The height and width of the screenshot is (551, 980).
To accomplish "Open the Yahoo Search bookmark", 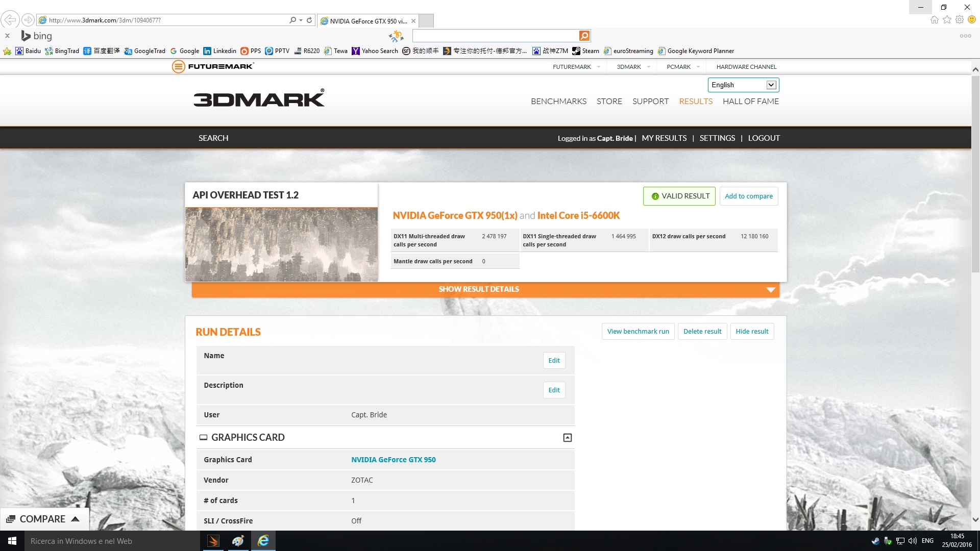I will click(375, 51).
